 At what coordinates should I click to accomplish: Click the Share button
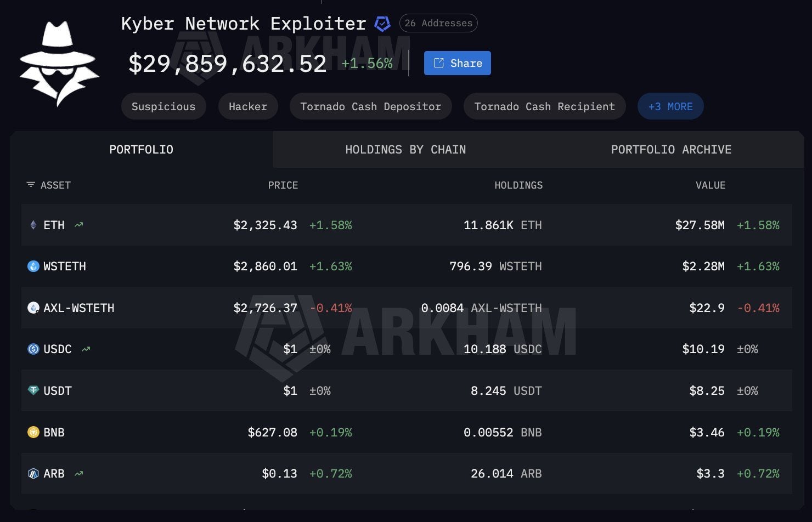point(457,63)
